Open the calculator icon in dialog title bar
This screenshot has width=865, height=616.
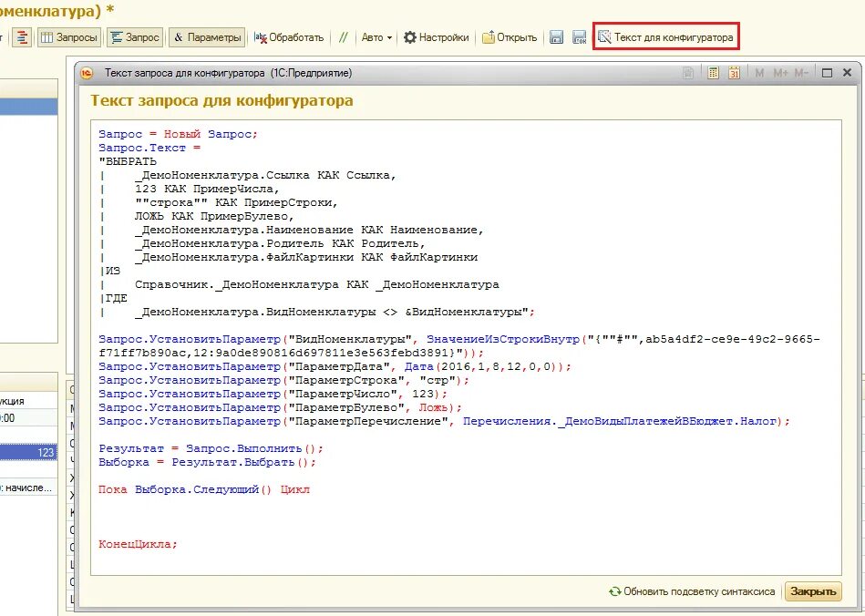pyautogui.click(x=713, y=73)
